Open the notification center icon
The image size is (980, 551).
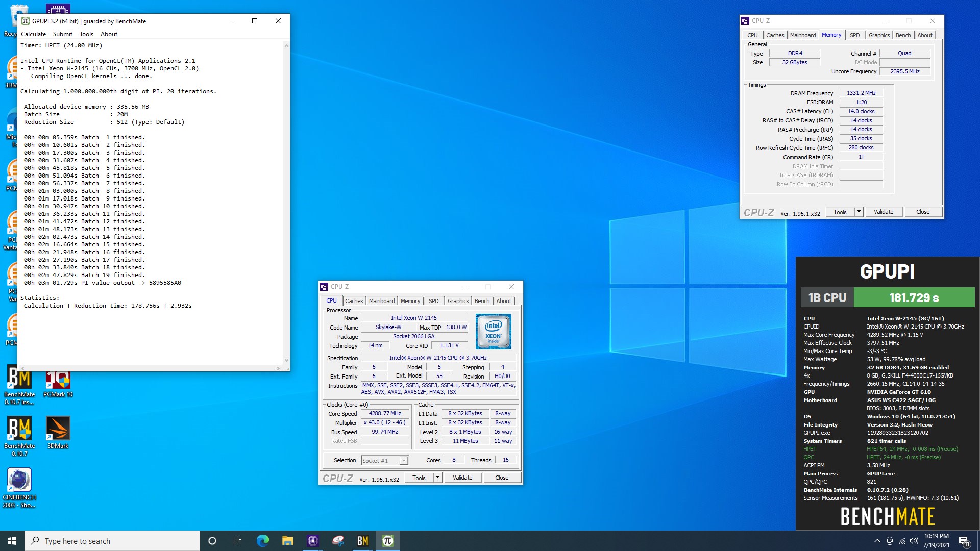964,541
